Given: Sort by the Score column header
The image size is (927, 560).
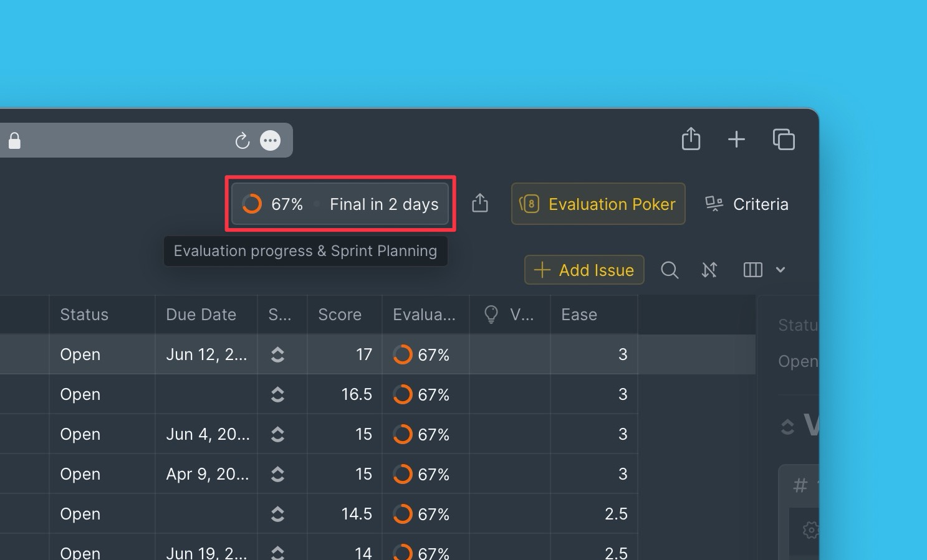Looking at the screenshot, I should pos(340,314).
